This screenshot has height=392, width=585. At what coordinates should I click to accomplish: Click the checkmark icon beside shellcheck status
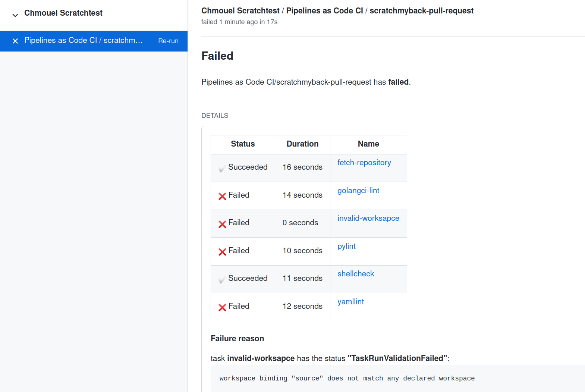pyautogui.click(x=222, y=280)
